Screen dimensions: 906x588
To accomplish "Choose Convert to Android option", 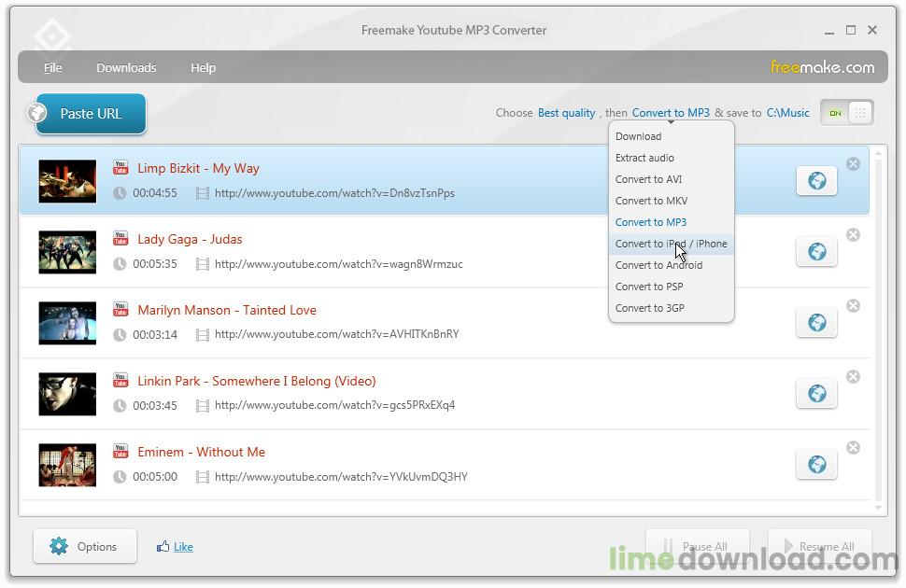I will point(672,265).
